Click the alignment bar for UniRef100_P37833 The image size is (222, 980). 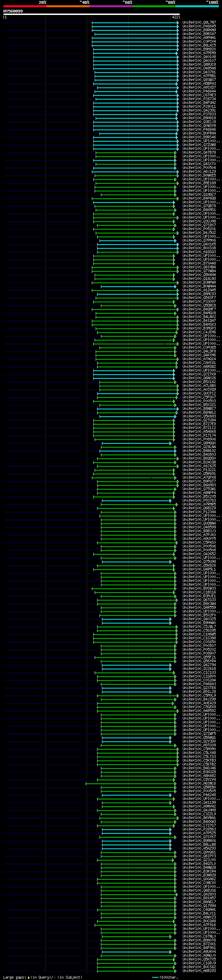tap(136, 114)
